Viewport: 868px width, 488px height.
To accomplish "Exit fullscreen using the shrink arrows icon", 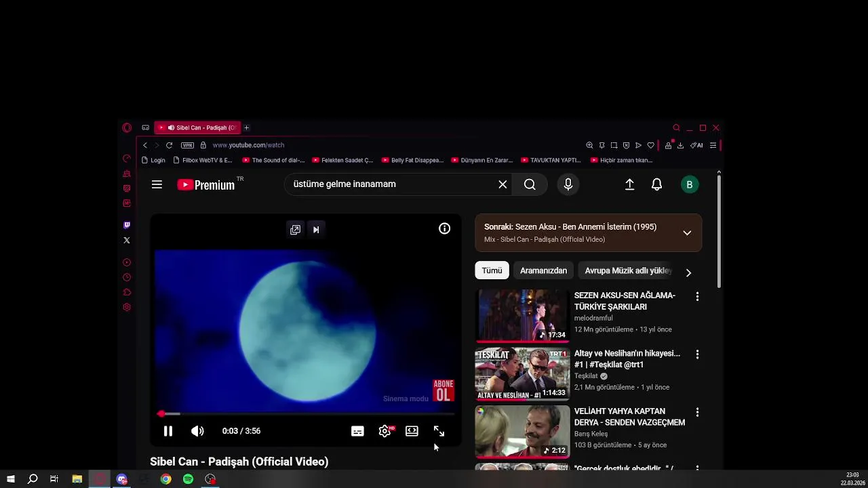I will [x=439, y=431].
